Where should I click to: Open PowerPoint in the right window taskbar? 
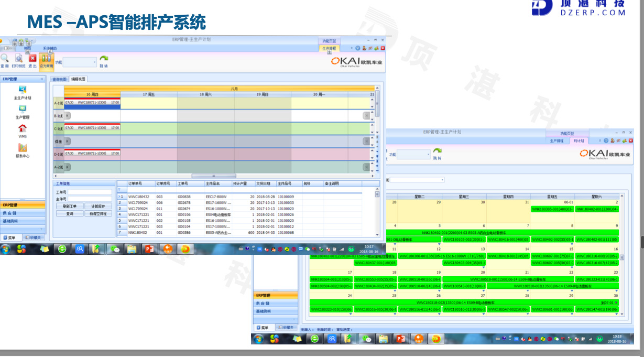click(x=401, y=339)
